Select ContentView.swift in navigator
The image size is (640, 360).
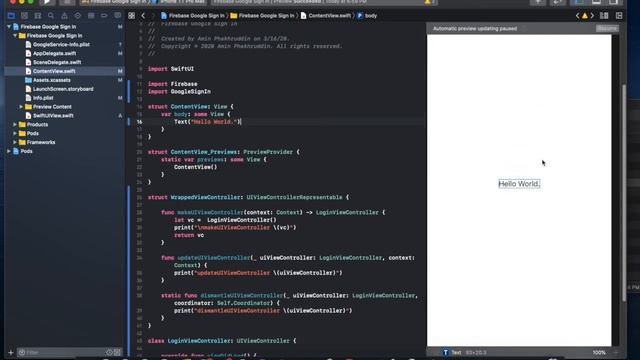54,71
